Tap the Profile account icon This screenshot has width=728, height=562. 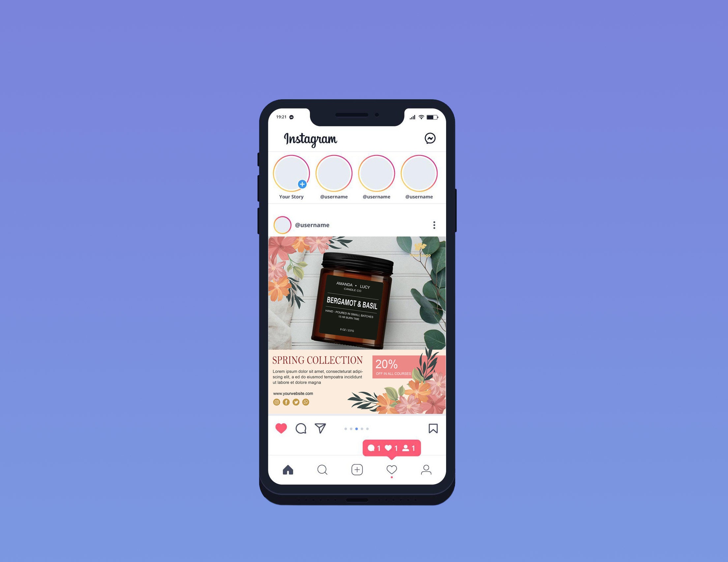pos(426,470)
